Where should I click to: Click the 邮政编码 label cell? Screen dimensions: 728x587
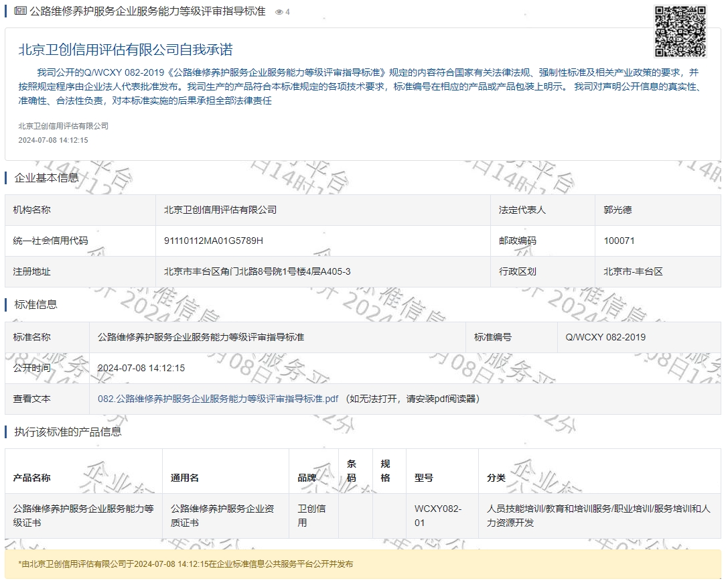(x=542, y=241)
